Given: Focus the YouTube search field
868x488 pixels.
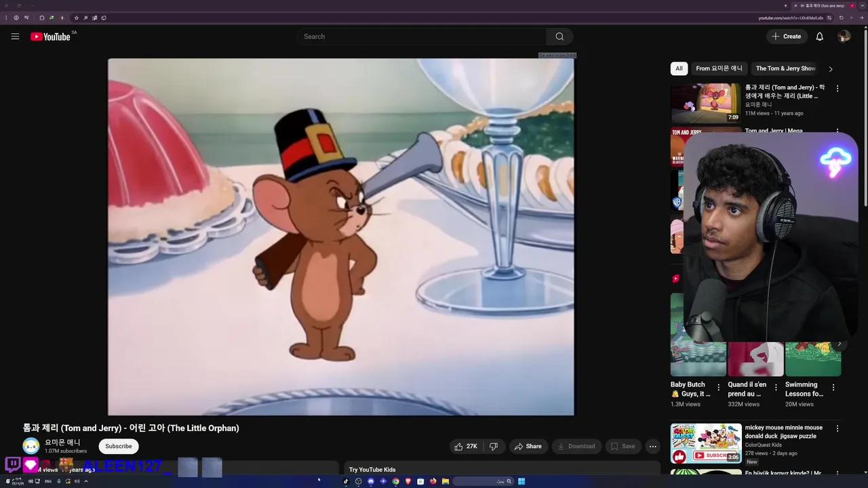Looking at the screenshot, I should (x=421, y=37).
